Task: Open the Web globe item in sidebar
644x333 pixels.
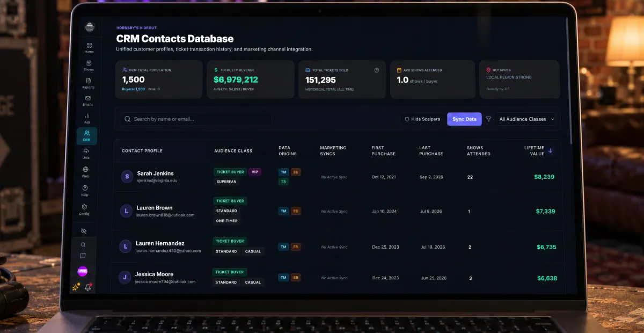Action: 85,172
